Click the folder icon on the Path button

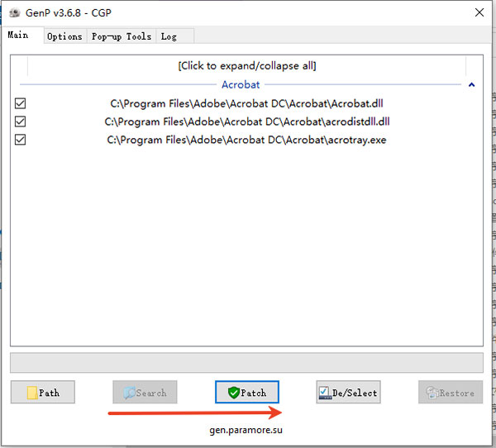point(32,393)
